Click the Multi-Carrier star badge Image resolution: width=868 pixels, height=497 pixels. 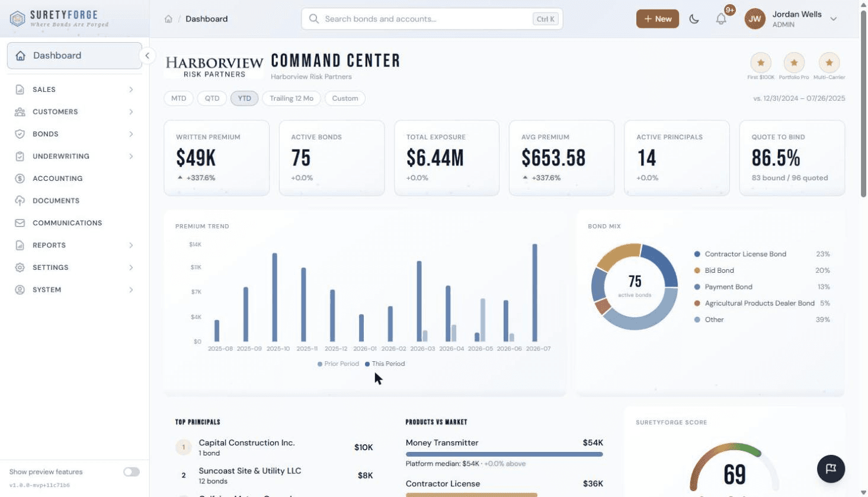[x=829, y=62]
